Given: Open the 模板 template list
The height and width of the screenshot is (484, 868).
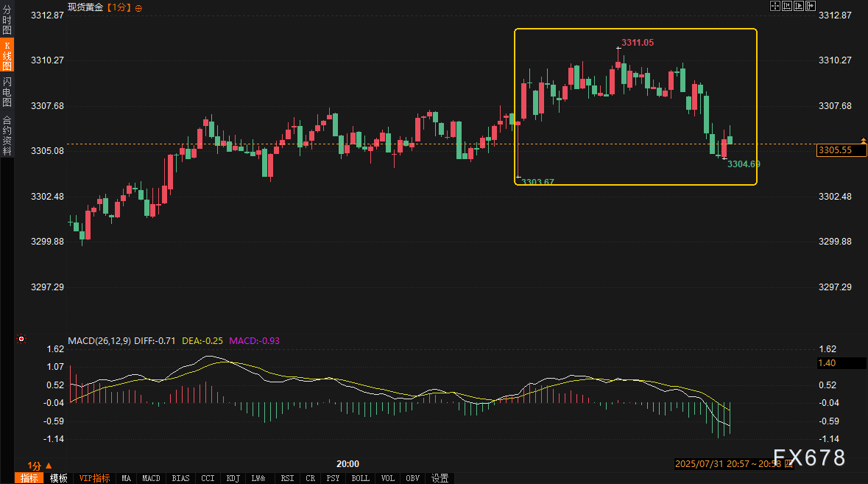Looking at the screenshot, I should pyautogui.click(x=59, y=478).
